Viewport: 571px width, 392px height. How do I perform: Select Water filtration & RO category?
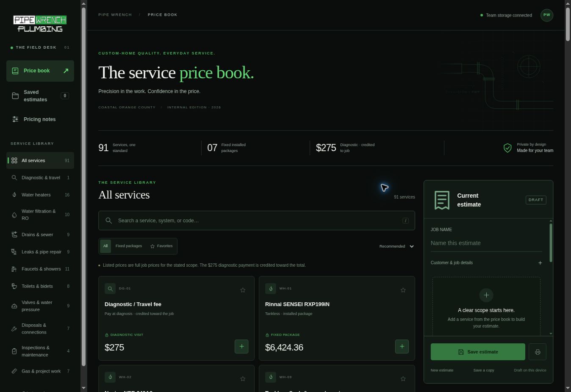click(40, 215)
